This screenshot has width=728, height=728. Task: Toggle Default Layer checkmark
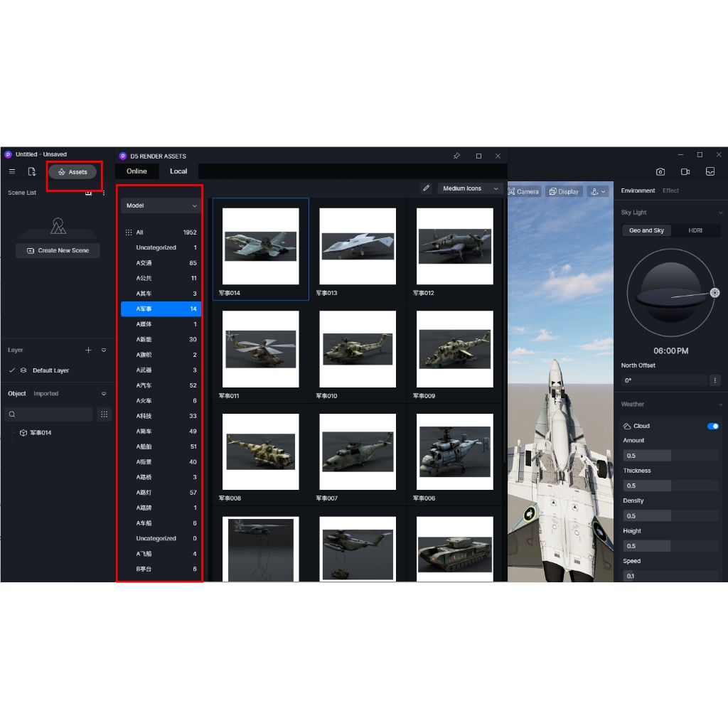click(x=12, y=370)
